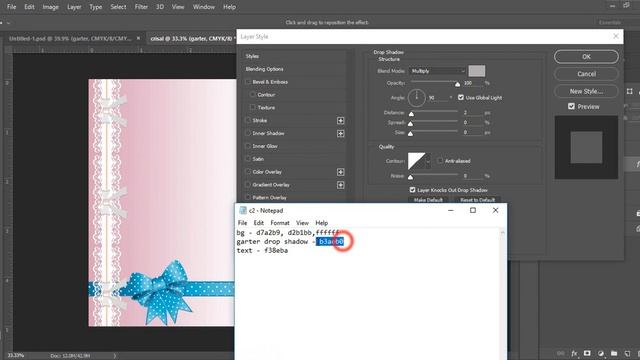Click the contour curve thumbnail
640x360 pixels.
coord(416,161)
